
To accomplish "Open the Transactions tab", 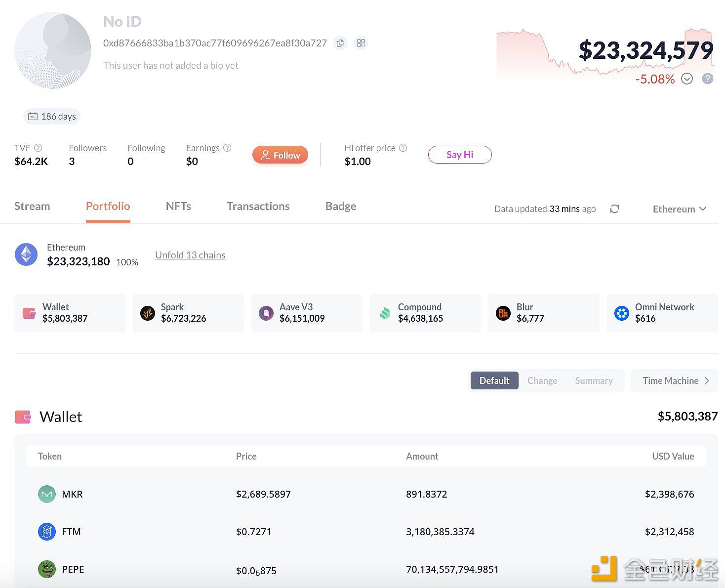I will pyautogui.click(x=258, y=206).
